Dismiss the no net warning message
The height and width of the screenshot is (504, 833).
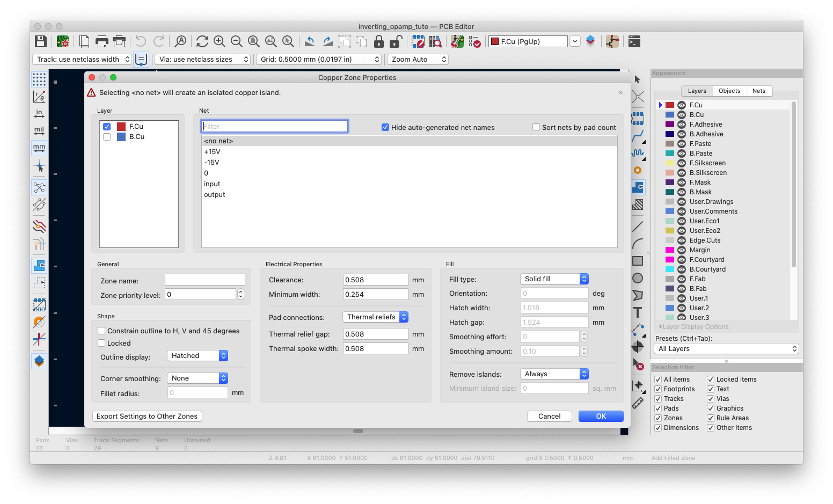point(620,93)
